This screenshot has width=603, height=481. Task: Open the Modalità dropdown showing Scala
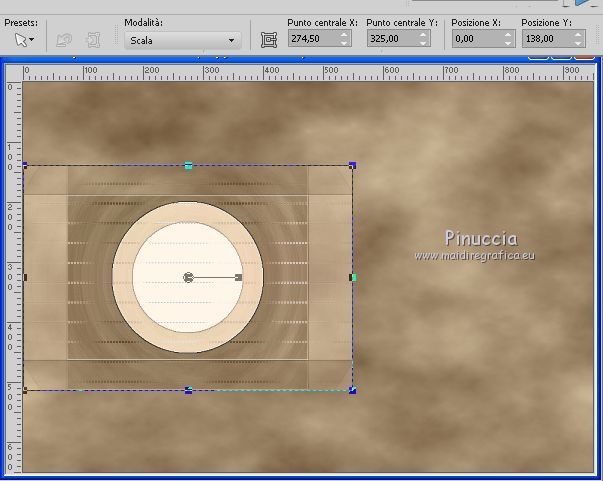183,40
